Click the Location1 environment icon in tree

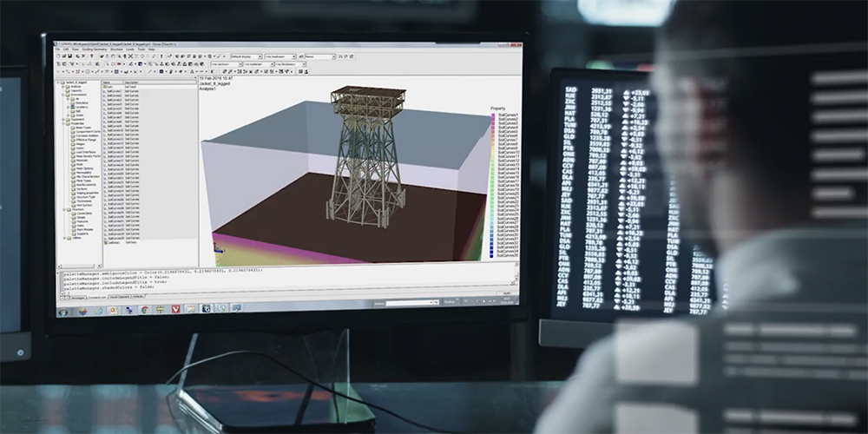(x=73, y=107)
